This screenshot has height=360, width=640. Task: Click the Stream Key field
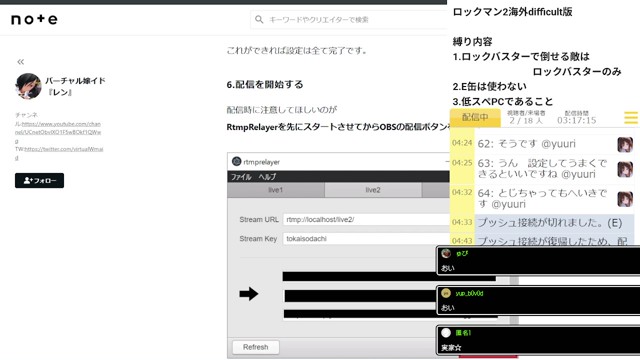[366, 239]
